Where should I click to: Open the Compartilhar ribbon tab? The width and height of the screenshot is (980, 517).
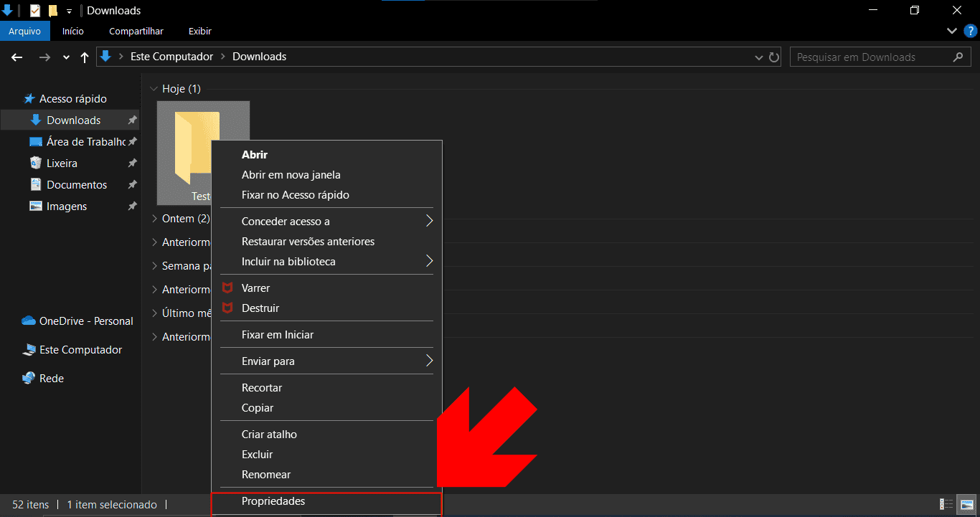click(x=136, y=31)
